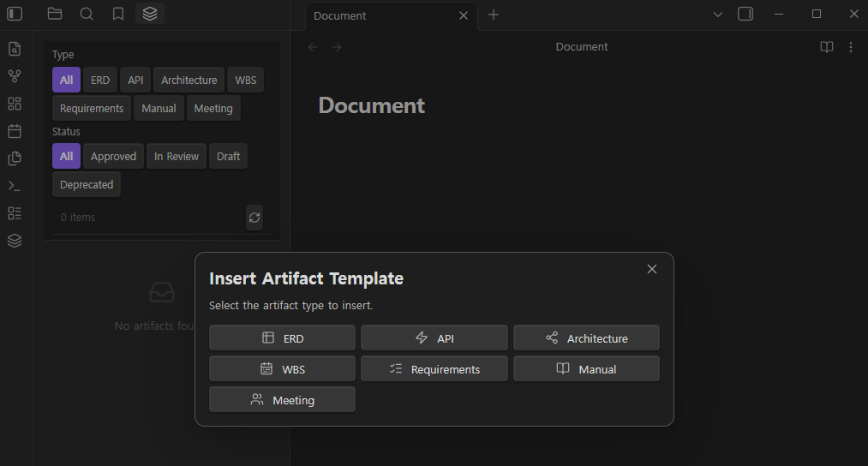Screen dimensions: 868x466
Task: Insert the WBS template from dialog
Action: [282, 369]
